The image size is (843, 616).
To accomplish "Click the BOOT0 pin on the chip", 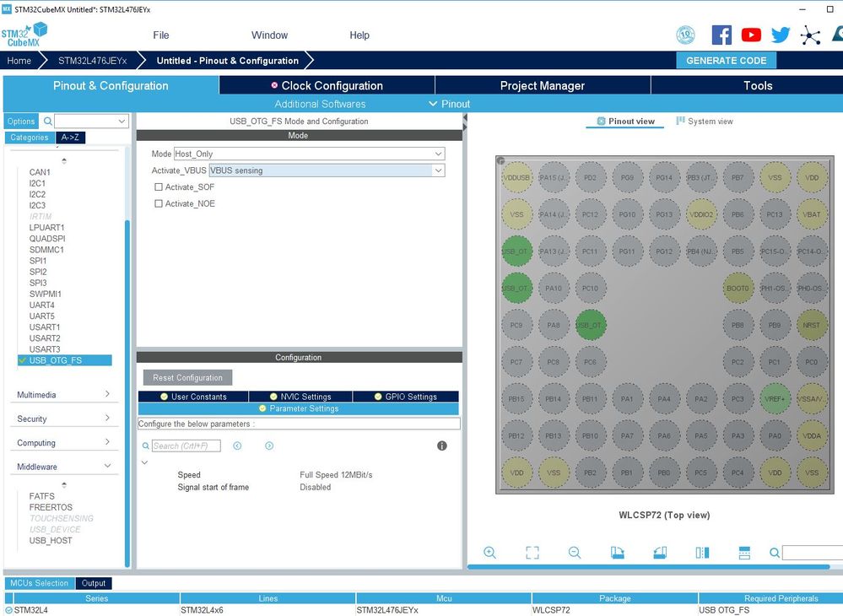I will coord(738,288).
